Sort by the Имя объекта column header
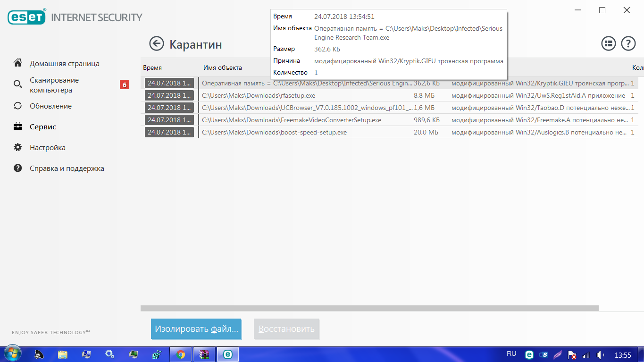Image resolution: width=644 pixels, height=362 pixels. tap(223, 67)
